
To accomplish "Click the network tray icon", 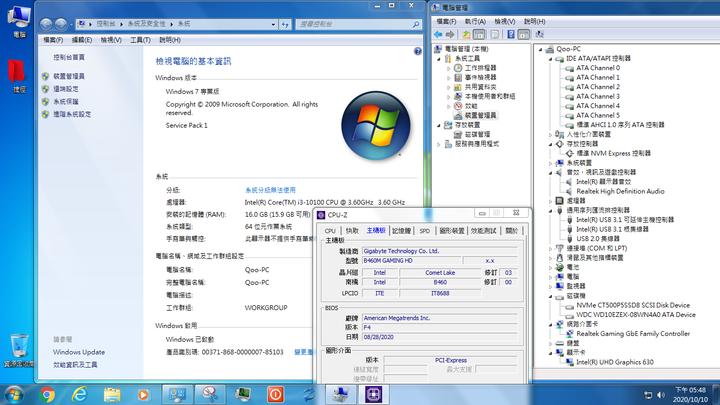I will tap(648, 395).
